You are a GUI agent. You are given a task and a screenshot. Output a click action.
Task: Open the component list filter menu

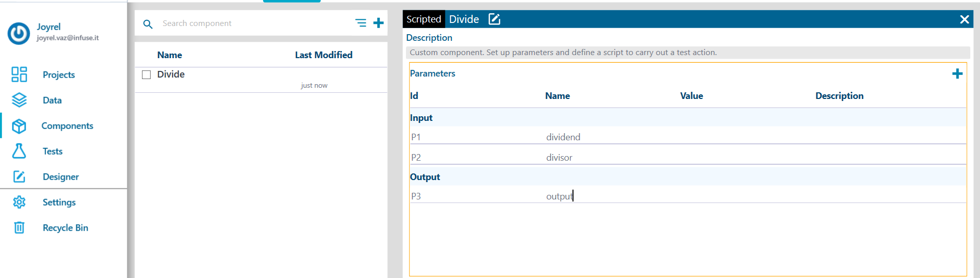[361, 23]
